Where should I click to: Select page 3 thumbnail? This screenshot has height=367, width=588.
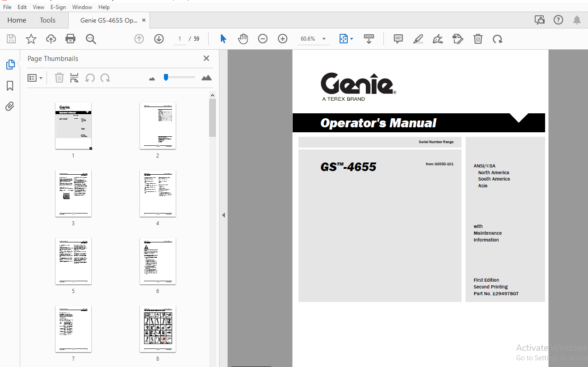click(x=73, y=193)
